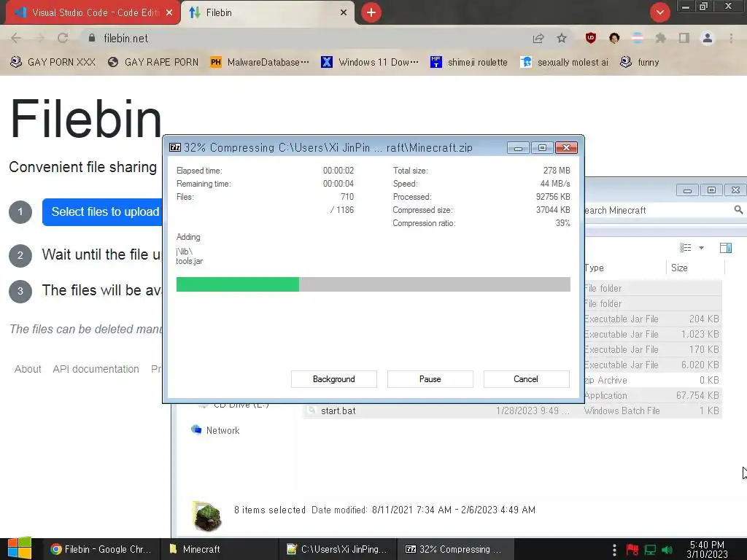Click Select files to upload button

(x=103, y=212)
